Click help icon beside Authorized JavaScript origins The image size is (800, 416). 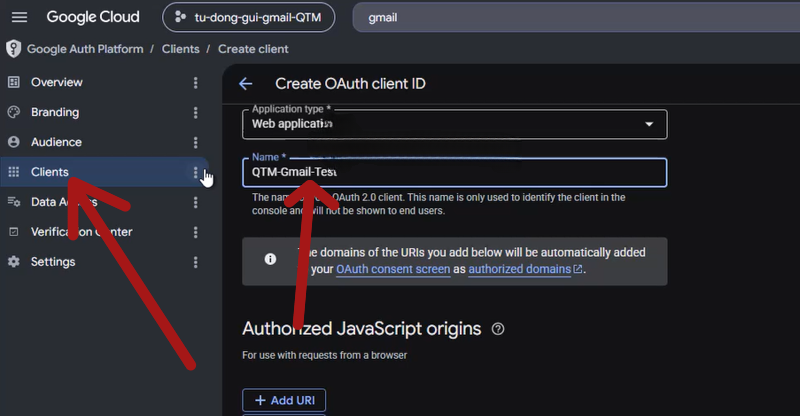(x=498, y=329)
